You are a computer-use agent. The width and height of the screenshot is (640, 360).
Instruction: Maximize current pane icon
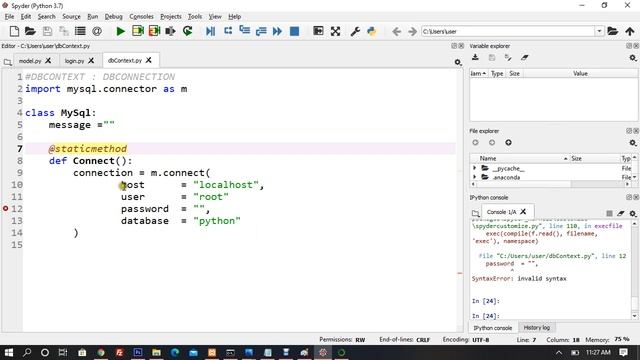click(318, 31)
